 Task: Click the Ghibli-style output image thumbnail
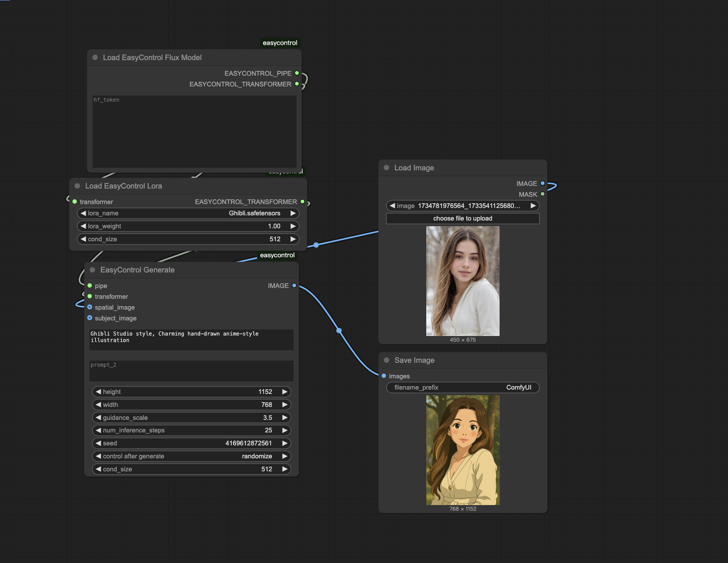pyautogui.click(x=463, y=450)
